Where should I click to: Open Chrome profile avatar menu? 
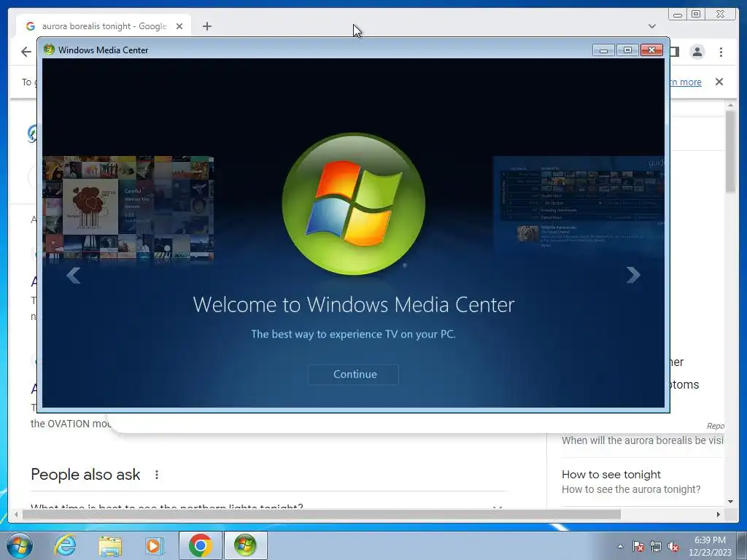(697, 52)
